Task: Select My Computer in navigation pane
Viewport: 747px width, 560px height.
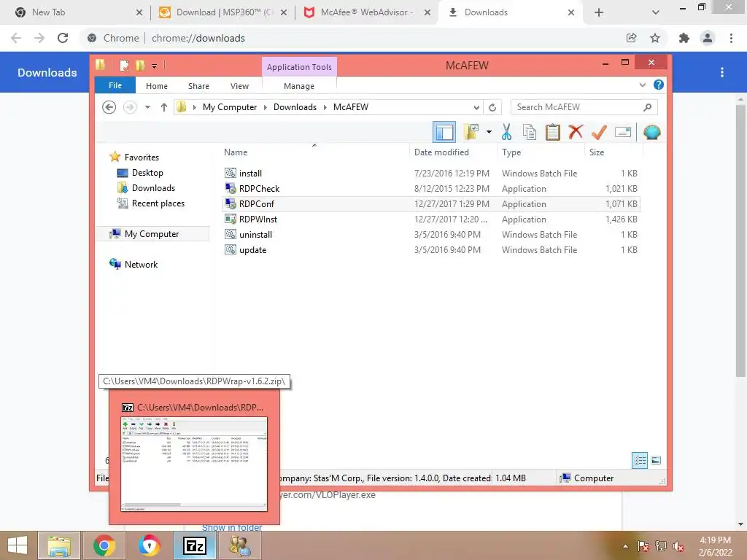Action: 152,234
